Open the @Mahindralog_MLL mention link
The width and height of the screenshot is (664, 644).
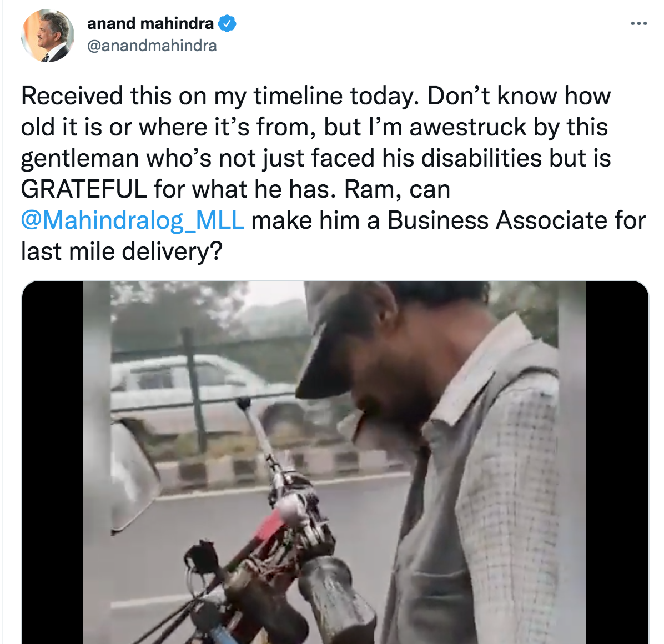click(x=132, y=220)
